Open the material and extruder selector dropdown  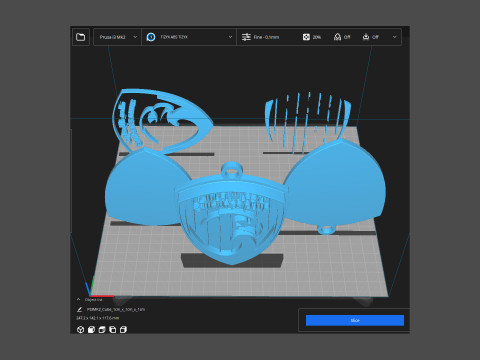point(189,37)
